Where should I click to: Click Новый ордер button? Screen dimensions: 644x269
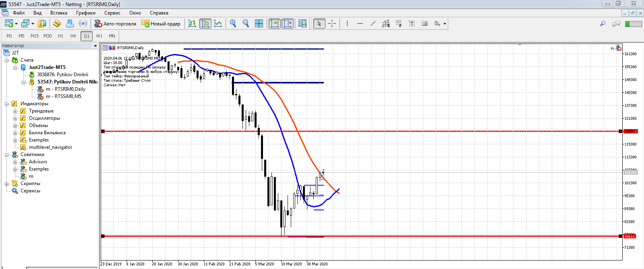161,23
